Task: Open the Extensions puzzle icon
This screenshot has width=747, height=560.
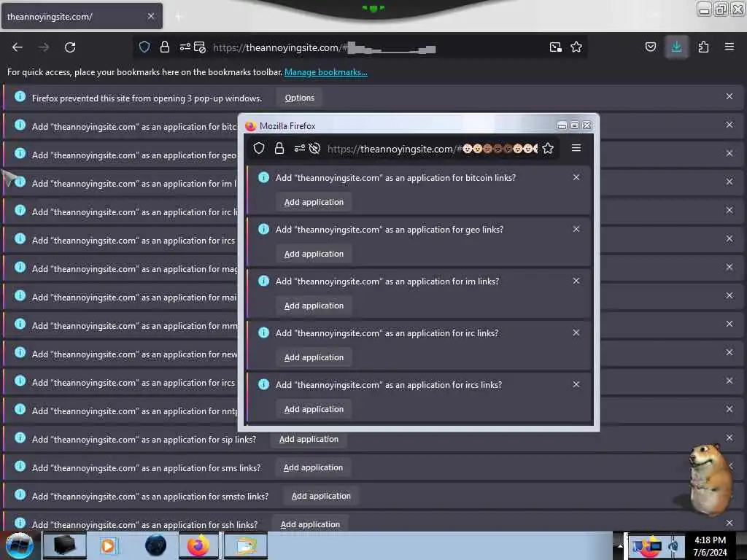Action: (703, 47)
